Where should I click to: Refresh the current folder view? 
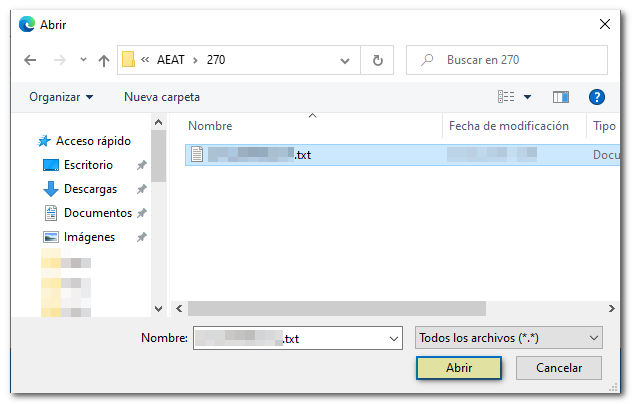tap(377, 60)
